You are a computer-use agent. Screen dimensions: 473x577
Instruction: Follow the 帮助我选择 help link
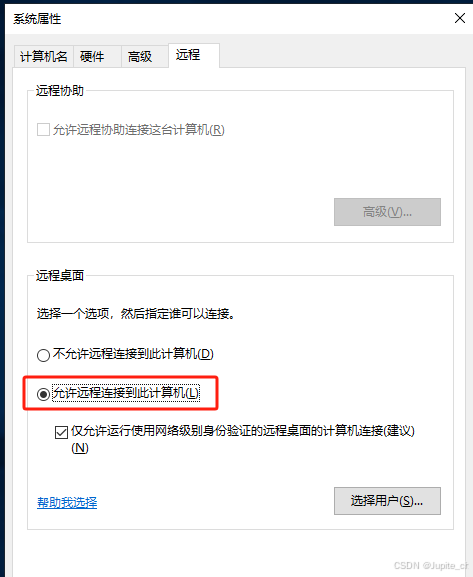pos(67,502)
